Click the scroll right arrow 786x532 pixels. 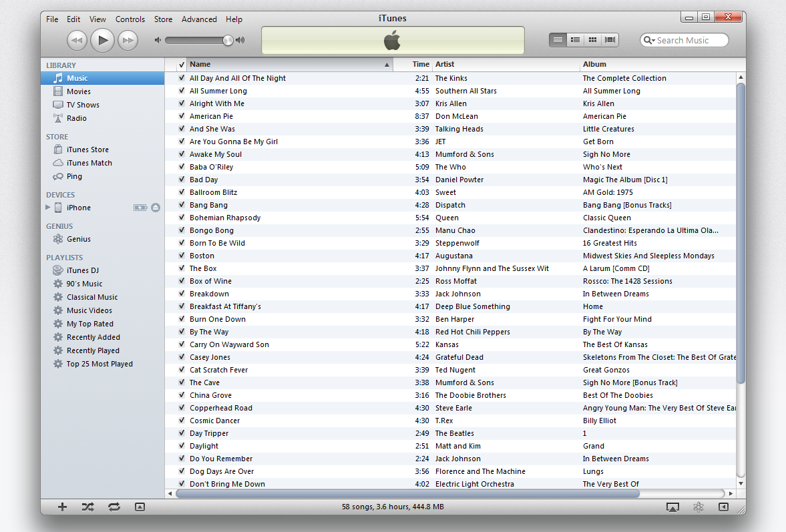731,493
